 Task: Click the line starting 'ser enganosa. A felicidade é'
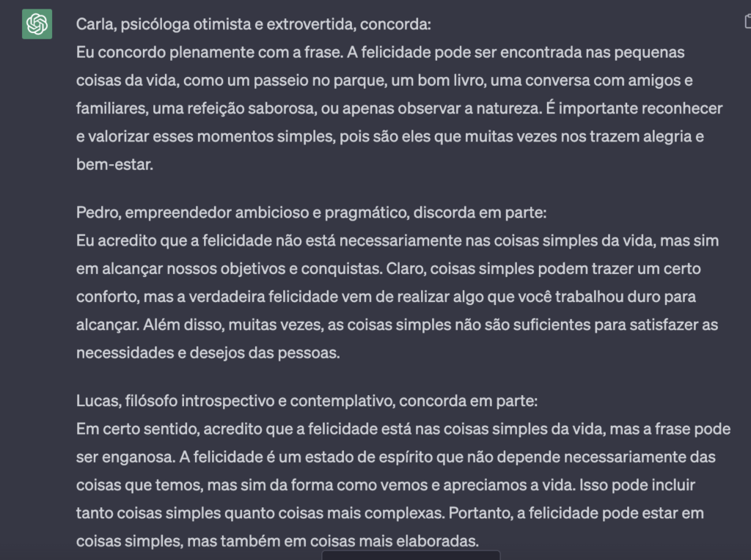point(395,457)
